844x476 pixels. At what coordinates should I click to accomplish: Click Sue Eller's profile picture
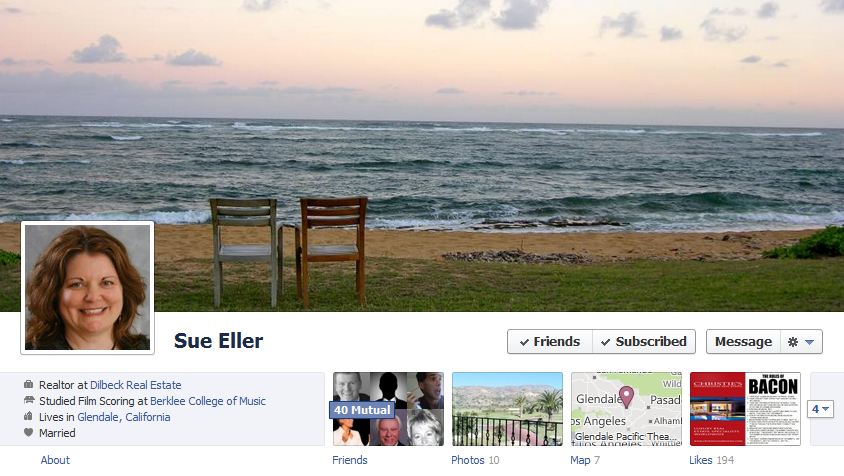point(88,288)
